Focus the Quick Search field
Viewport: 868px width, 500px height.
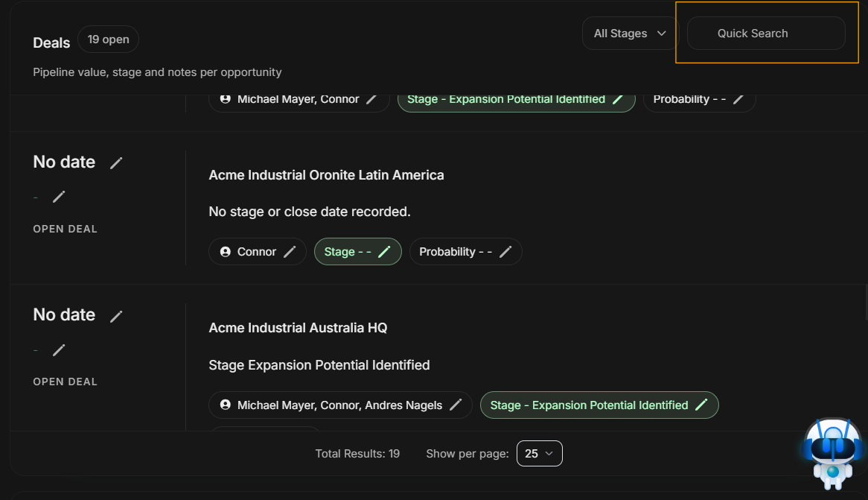pos(766,34)
